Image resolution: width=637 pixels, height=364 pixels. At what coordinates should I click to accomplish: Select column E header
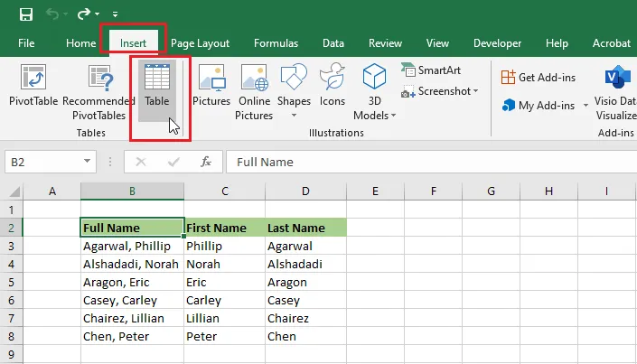pos(375,191)
